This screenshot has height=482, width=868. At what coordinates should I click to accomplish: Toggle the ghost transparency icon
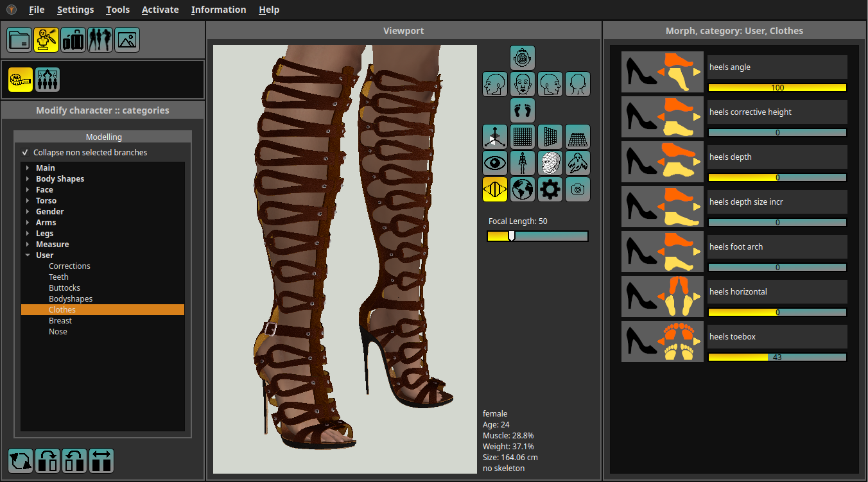(578, 163)
